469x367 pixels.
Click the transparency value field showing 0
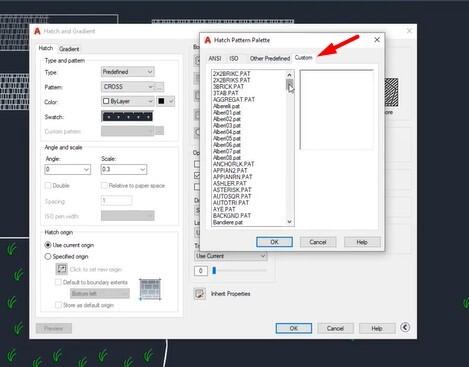201,271
